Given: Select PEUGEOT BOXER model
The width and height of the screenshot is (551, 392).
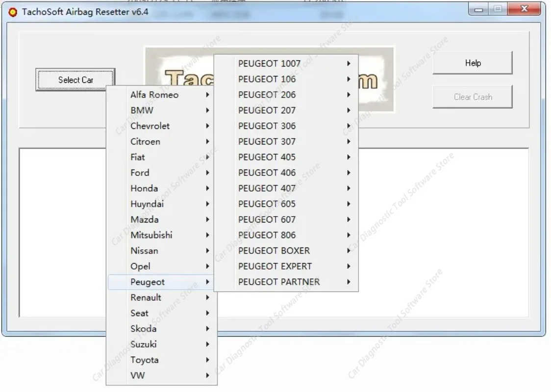Looking at the screenshot, I should pos(286,251).
